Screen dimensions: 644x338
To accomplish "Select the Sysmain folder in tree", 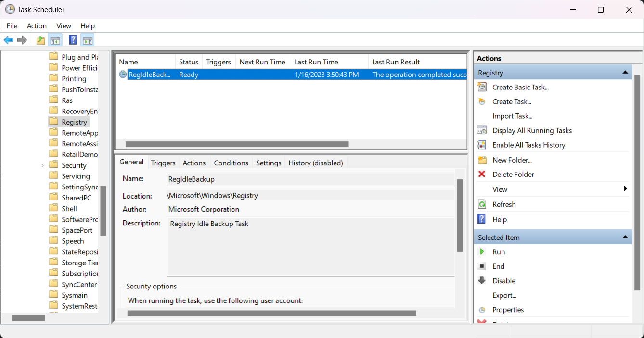I will click(75, 295).
